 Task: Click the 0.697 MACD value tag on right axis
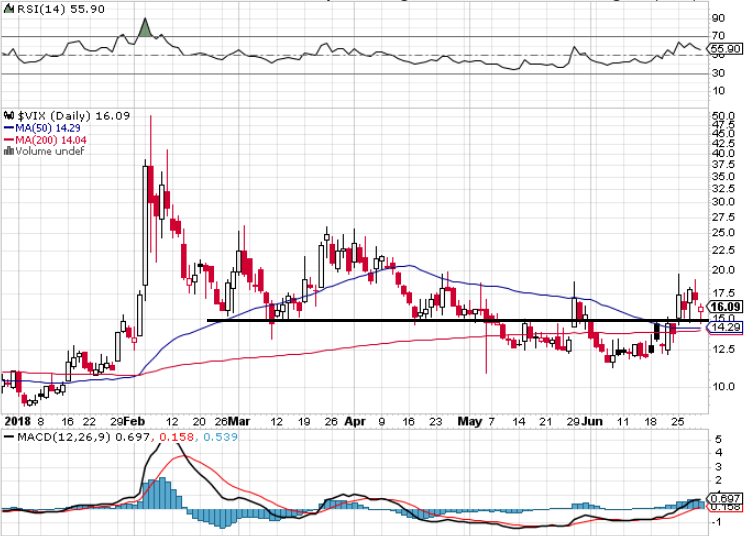click(726, 498)
